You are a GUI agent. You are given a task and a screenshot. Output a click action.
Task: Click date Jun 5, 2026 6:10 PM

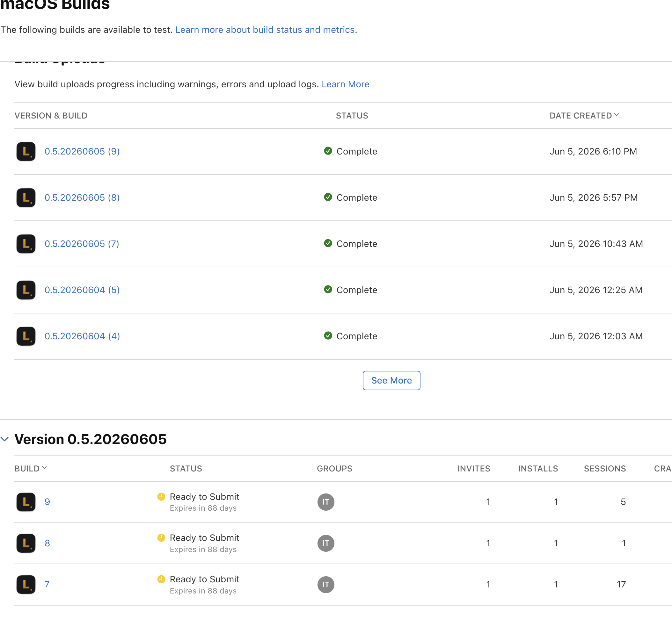[593, 152]
